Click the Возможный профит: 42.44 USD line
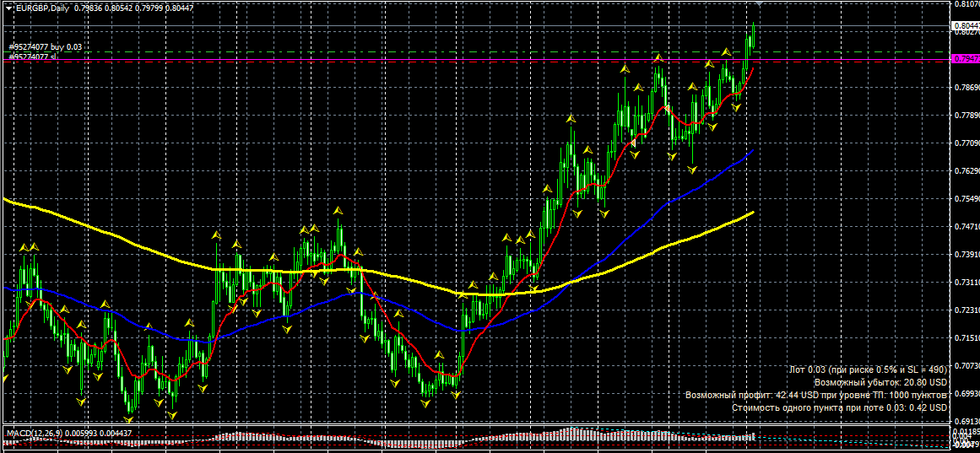This screenshot has height=453, width=980. pos(817,395)
